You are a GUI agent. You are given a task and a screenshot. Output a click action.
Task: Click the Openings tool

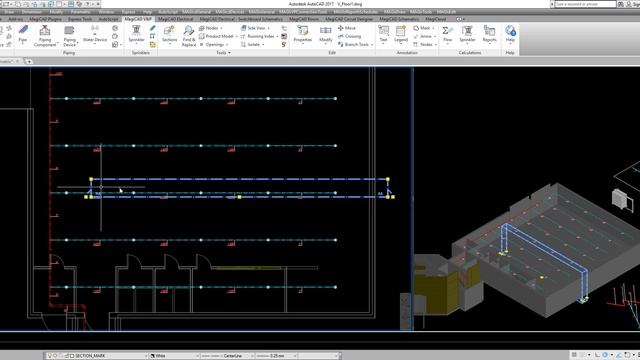tap(214, 44)
